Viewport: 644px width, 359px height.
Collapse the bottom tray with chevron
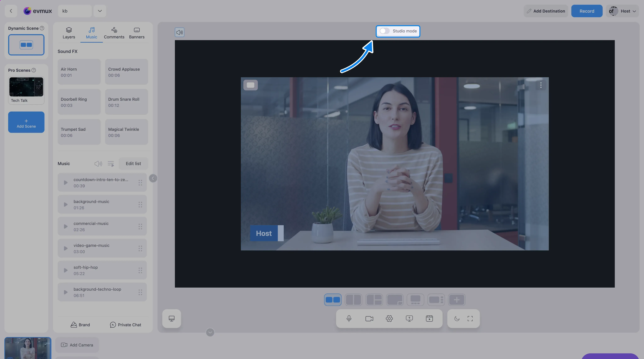[210, 333]
